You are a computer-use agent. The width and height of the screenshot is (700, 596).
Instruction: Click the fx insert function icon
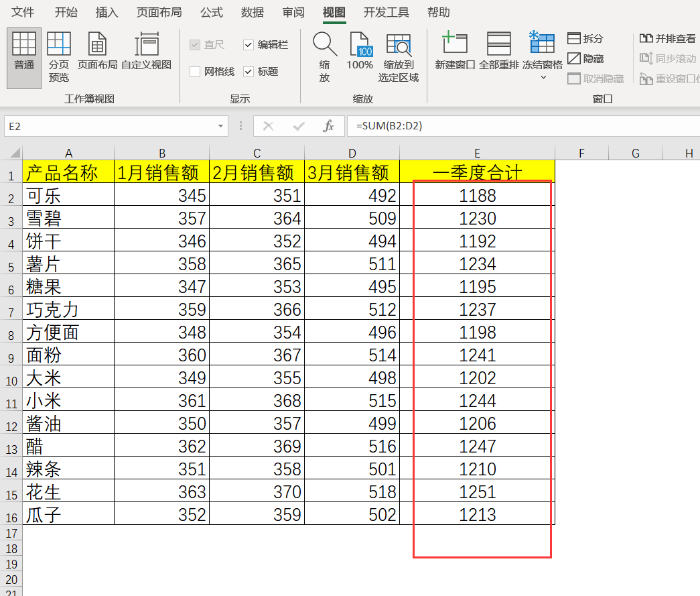328,127
